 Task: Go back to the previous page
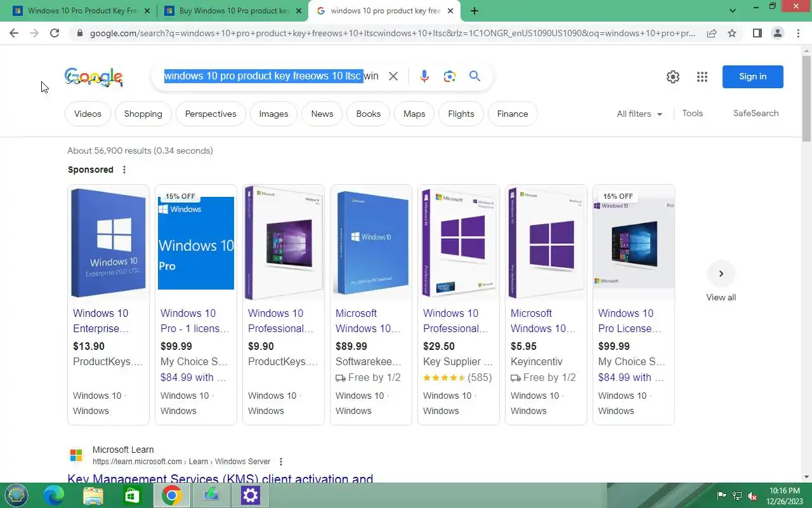14,33
